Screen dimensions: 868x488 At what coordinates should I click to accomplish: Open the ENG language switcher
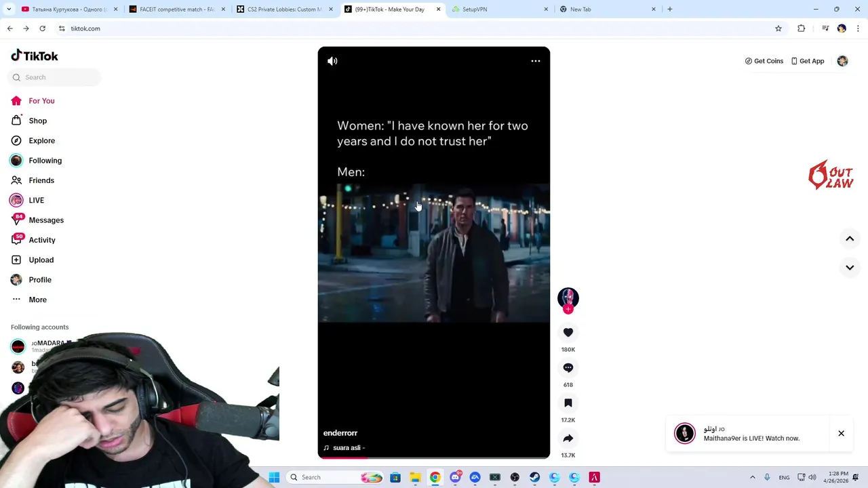point(784,477)
